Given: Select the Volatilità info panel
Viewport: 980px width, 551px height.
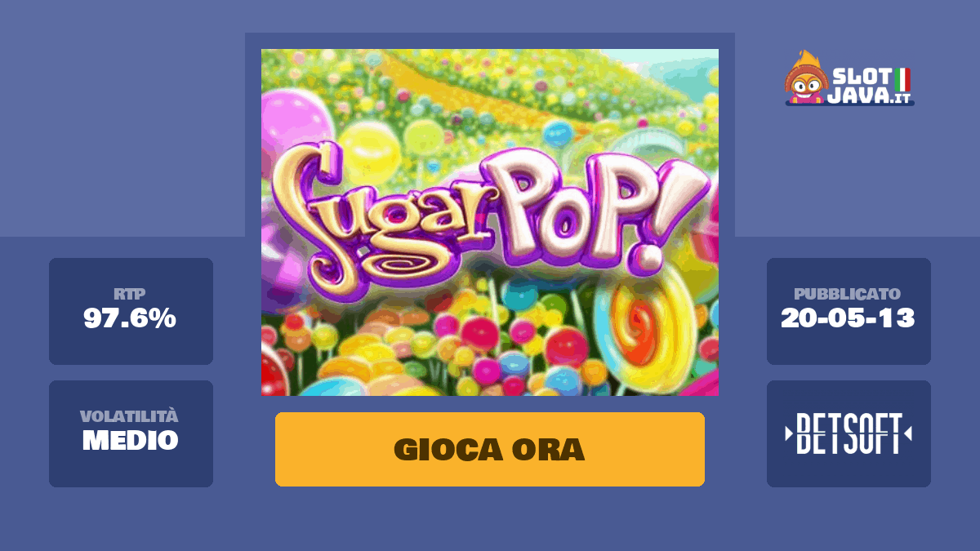Looking at the screenshot, I should (131, 433).
